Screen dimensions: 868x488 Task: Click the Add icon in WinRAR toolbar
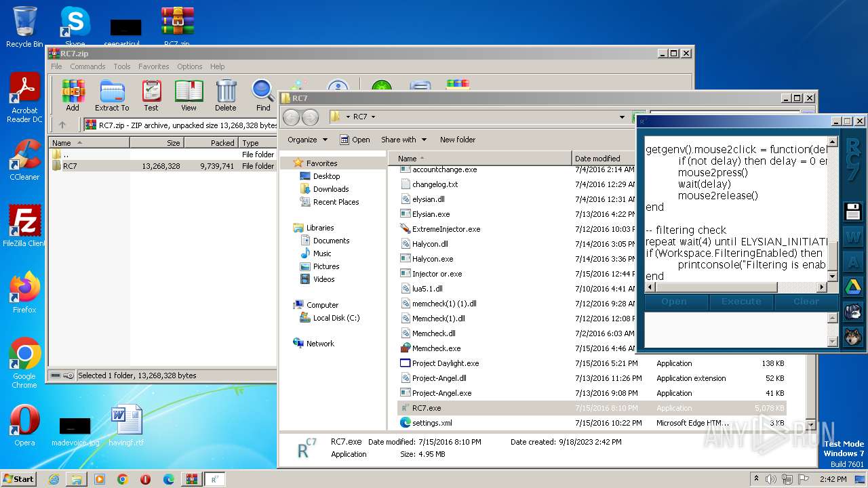click(73, 95)
